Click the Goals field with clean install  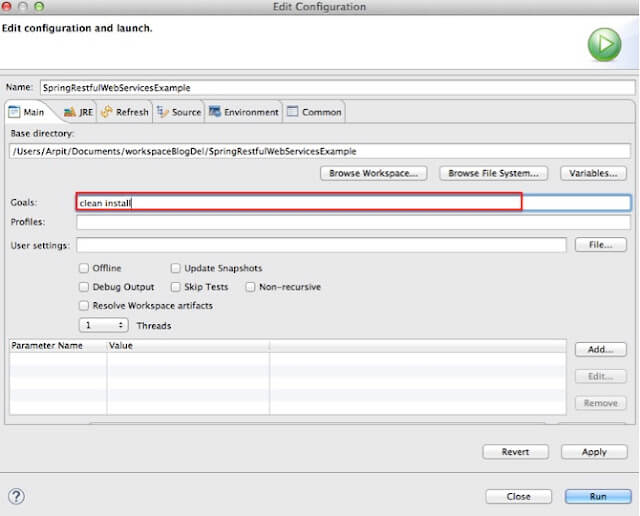click(353, 203)
